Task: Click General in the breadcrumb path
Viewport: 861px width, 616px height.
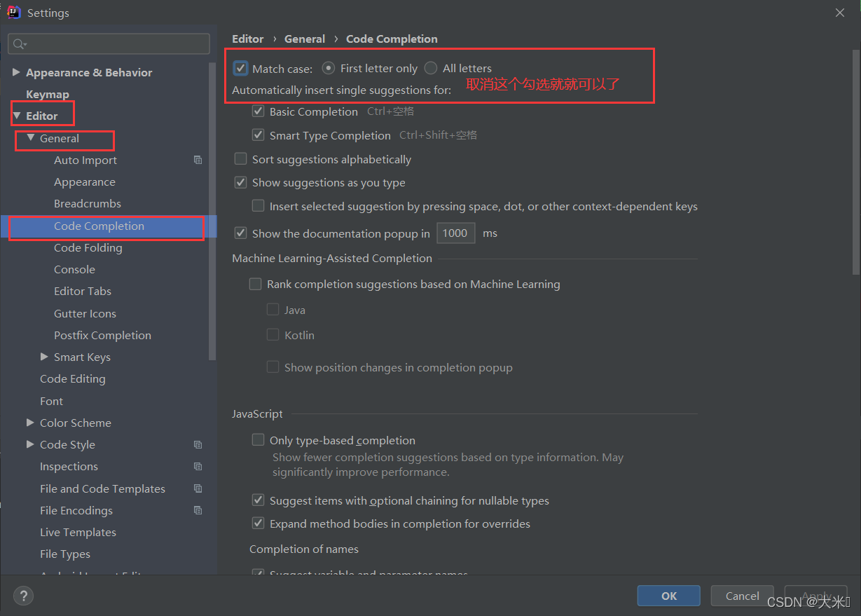Action: tap(305, 39)
